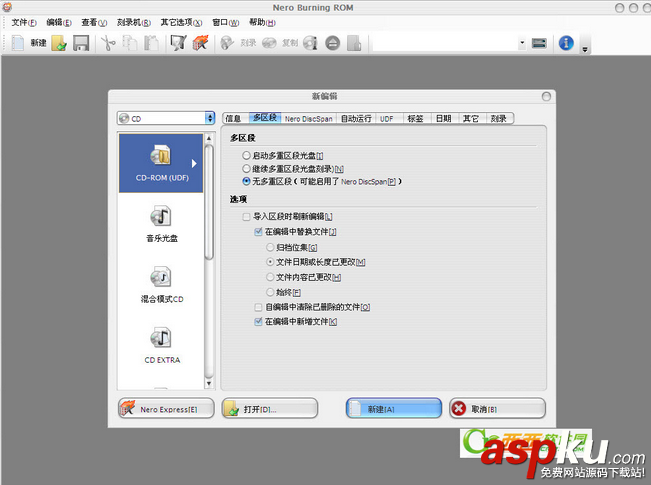Switch to the 信息 tab
Screen dimensions: 651x485
click(x=235, y=118)
